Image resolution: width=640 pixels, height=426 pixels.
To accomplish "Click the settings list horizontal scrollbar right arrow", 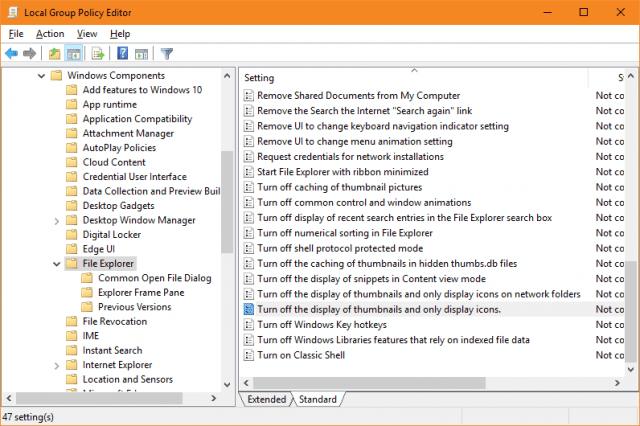I will click(x=617, y=383).
